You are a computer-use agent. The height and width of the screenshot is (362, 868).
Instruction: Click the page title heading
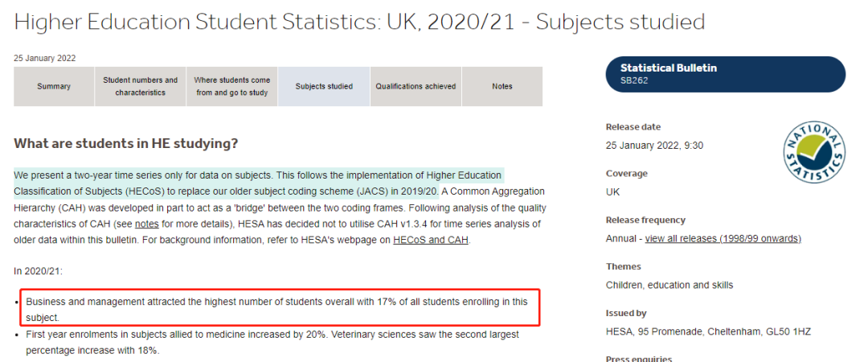click(360, 22)
